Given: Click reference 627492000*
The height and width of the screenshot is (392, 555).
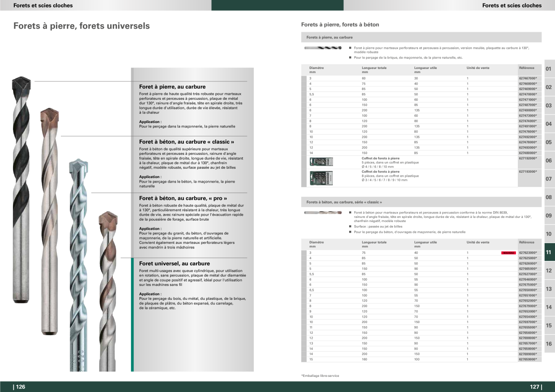Looking at the screenshot, I should point(528,137).
